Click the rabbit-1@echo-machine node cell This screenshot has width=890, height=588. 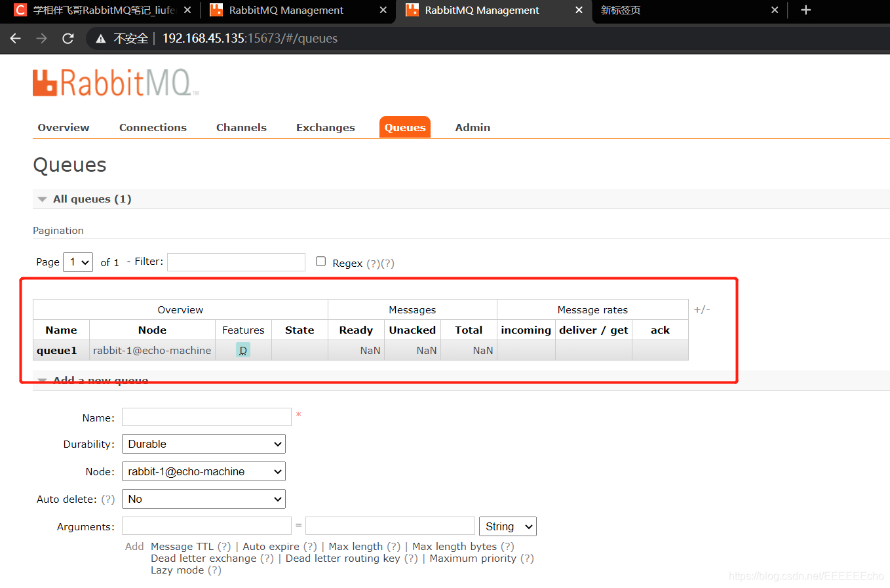click(x=152, y=350)
